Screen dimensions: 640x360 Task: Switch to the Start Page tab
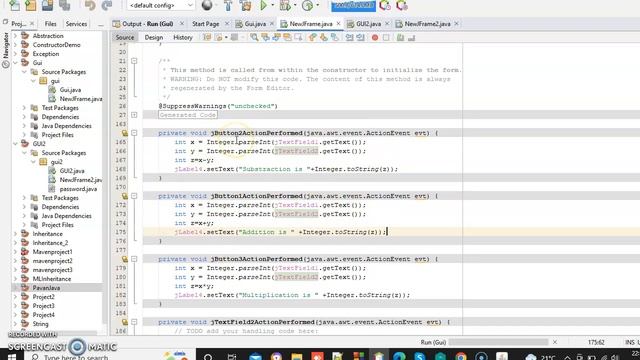pos(205,24)
